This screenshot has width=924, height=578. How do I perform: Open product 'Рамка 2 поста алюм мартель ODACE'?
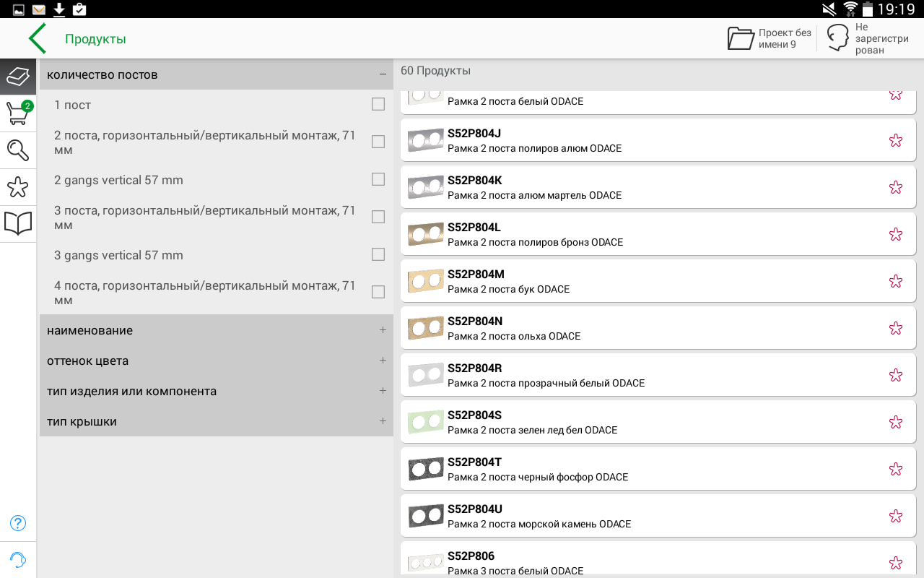click(658, 187)
